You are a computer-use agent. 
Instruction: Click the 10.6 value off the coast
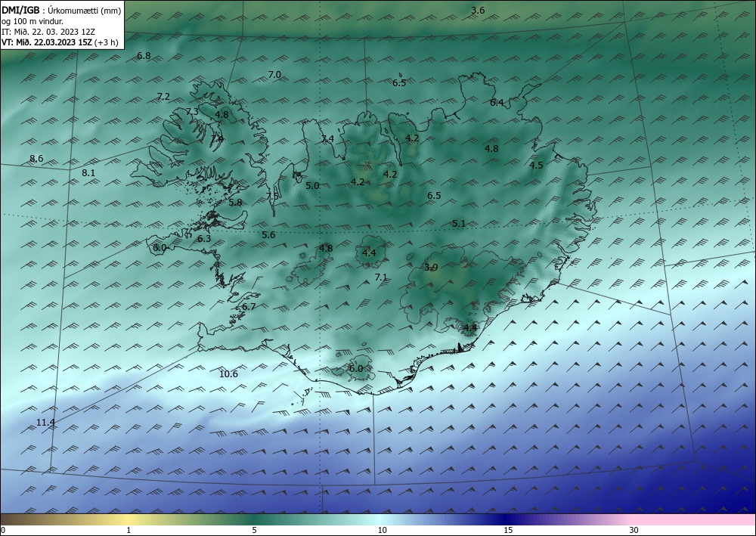[x=228, y=373]
